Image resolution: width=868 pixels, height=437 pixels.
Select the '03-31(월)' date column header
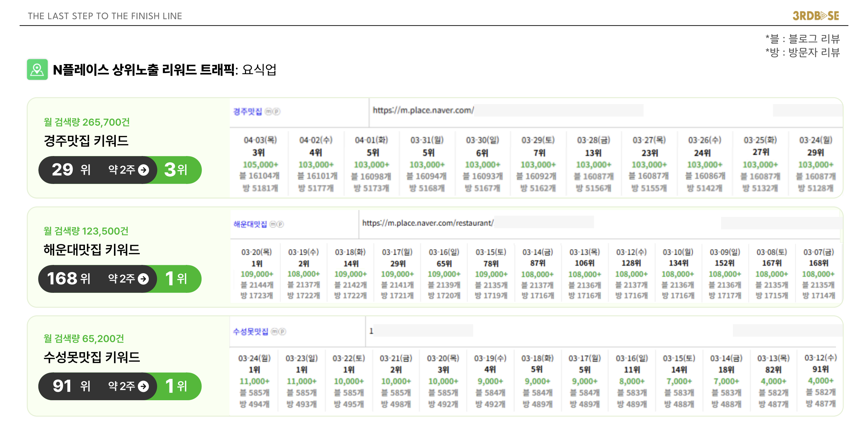[427, 140]
